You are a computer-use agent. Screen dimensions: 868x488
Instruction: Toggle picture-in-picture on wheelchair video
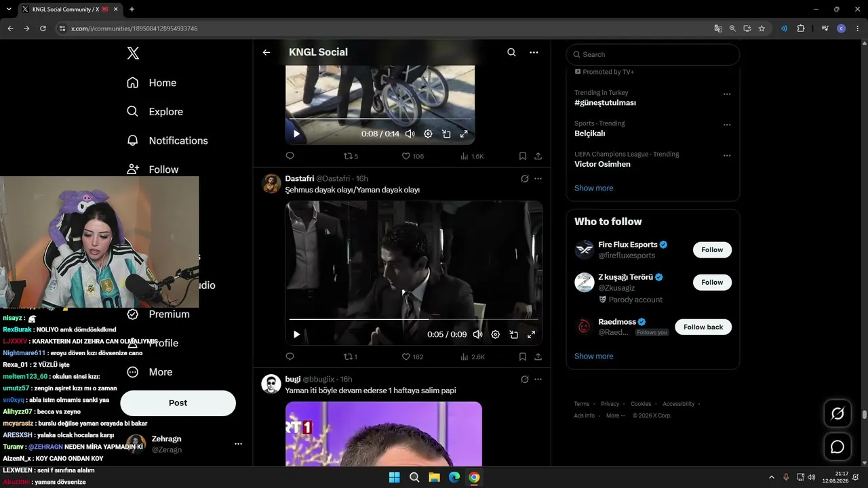point(446,134)
